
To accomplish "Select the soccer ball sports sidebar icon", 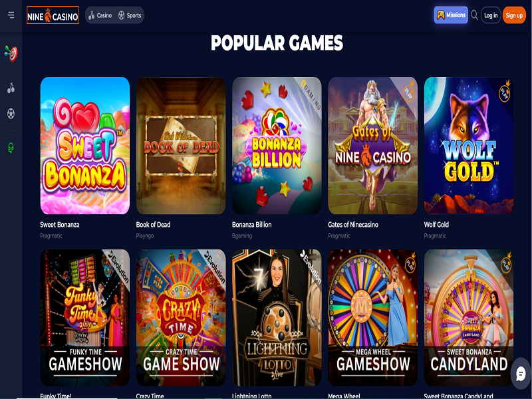I will (11, 114).
